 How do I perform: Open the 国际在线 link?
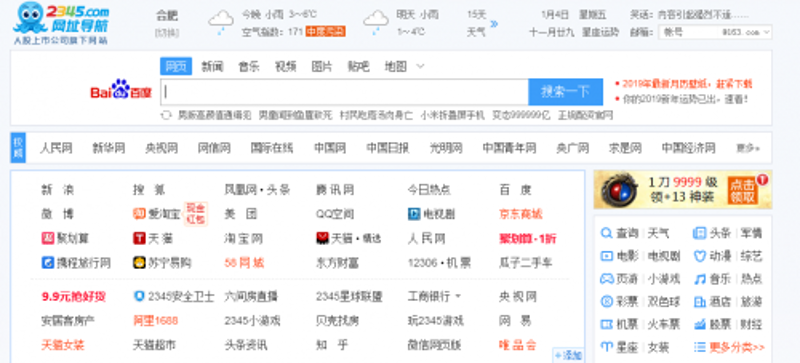point(271,148)
